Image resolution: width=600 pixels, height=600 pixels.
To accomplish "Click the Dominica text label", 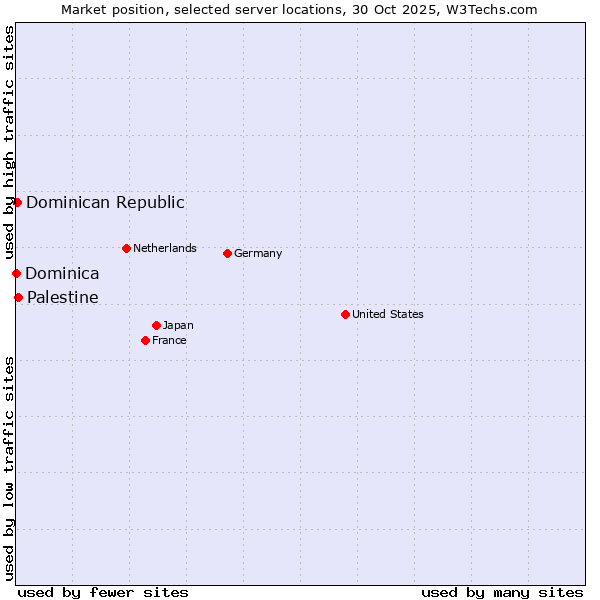I will [62, 273].
